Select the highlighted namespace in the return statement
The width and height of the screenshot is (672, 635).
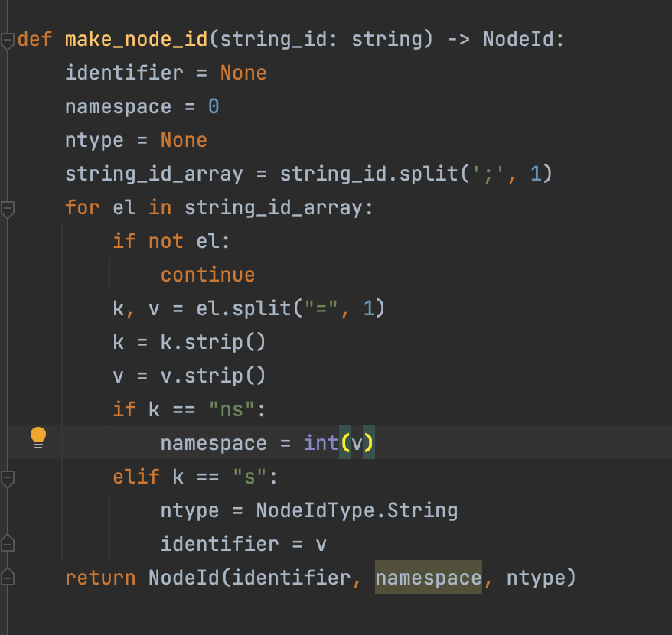(429, 578)
